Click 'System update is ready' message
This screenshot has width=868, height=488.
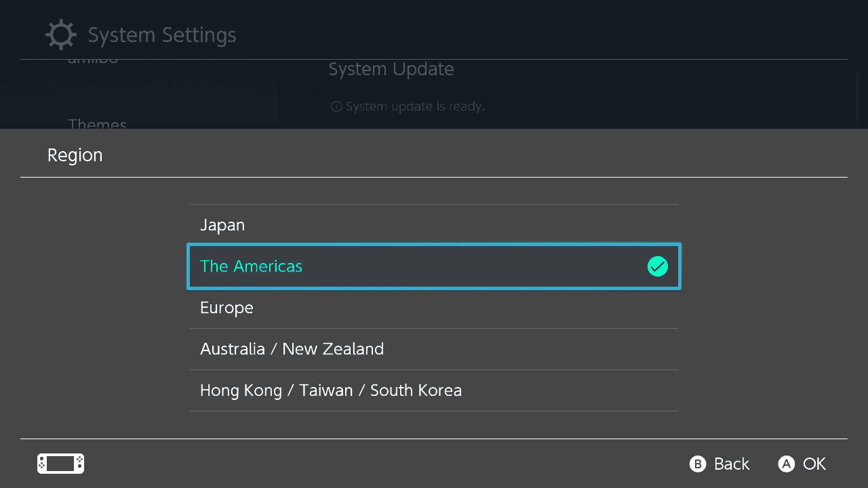click(415, 106)
